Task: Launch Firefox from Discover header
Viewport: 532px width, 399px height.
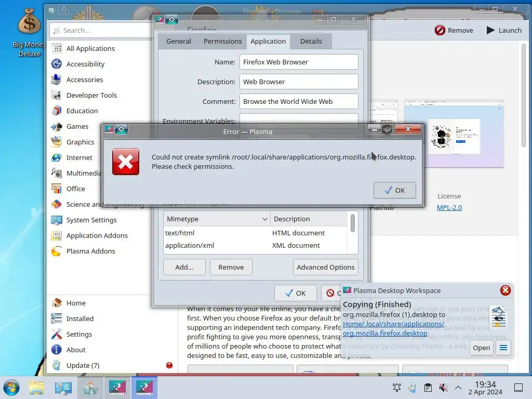Action: coord(504,30)
